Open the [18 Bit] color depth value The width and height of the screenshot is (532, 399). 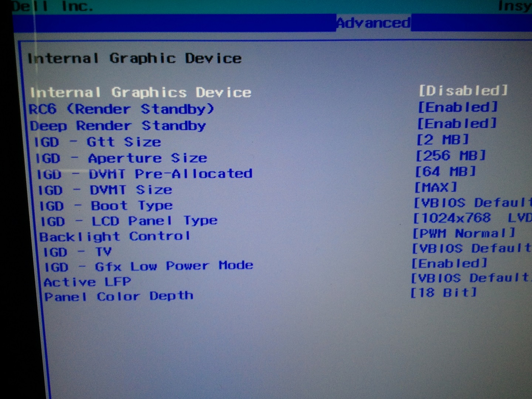[444, 293]
